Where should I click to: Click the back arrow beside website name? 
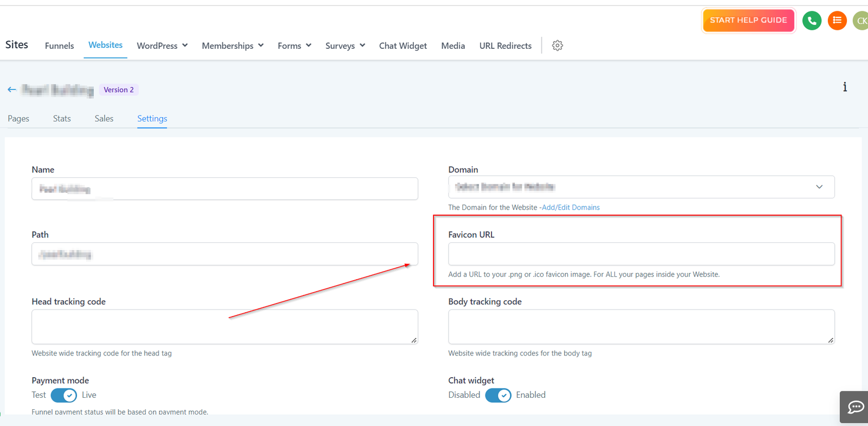(12, 89)
